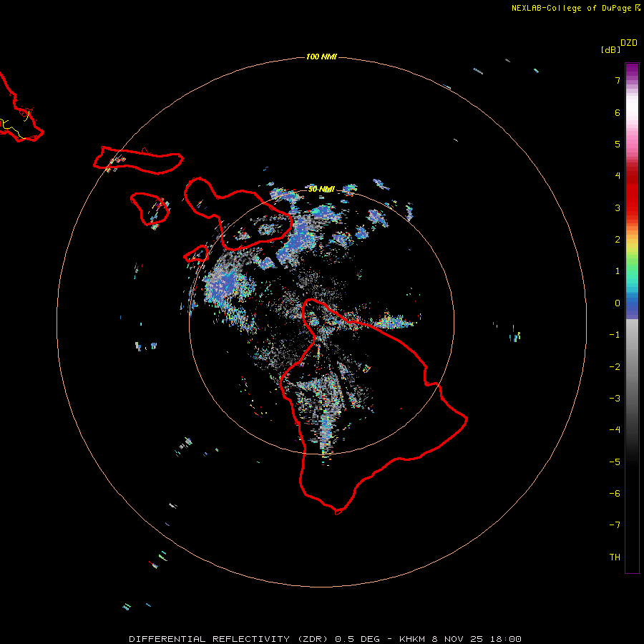The image size is (644, 644).
Task: Click the 0 value on color scale
Action: pyautogui.click(x=618, y=303)
